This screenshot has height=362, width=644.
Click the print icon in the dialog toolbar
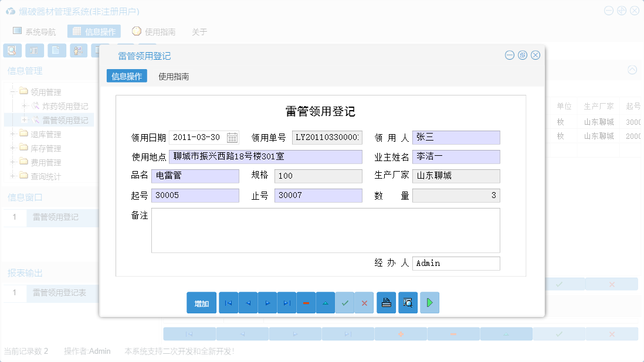pyautogui.click(x=386, y=302)
